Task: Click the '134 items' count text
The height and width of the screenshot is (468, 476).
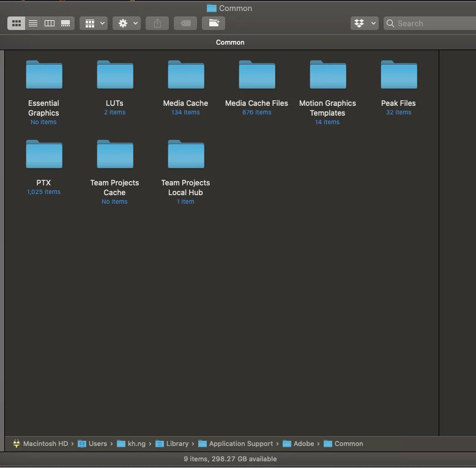Action: pos(185,113)
